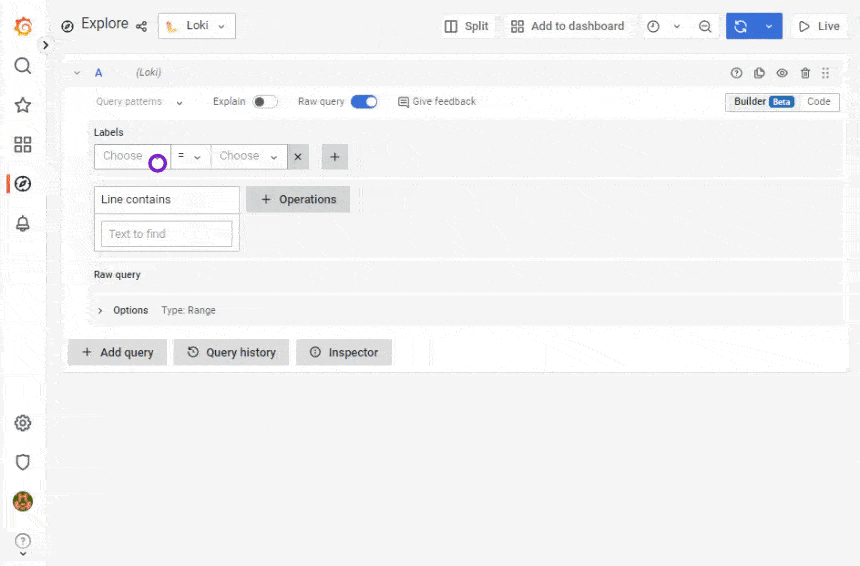The height and width of the screenshot is (566, 860).
Task: Switch to Code editor mode
Action: click(x=818, y=102)
